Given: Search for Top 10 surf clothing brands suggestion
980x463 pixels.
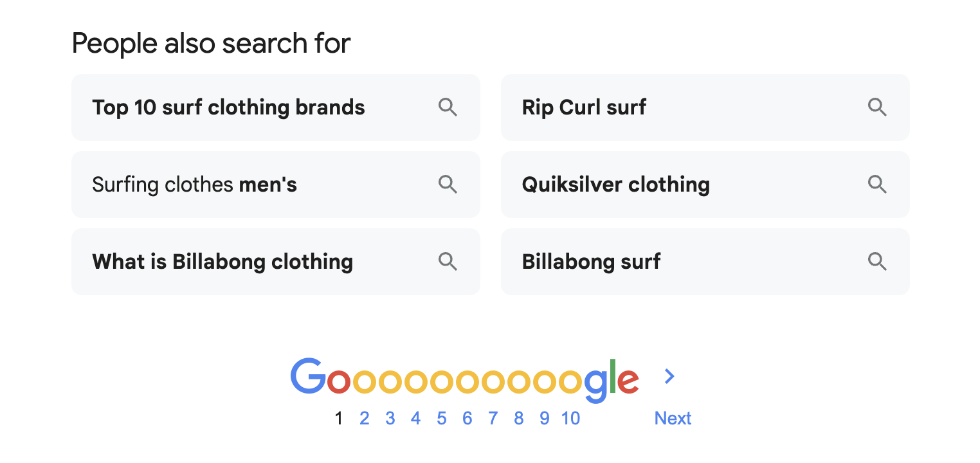Looking at the screenshot, I should [x=228, y=107].
